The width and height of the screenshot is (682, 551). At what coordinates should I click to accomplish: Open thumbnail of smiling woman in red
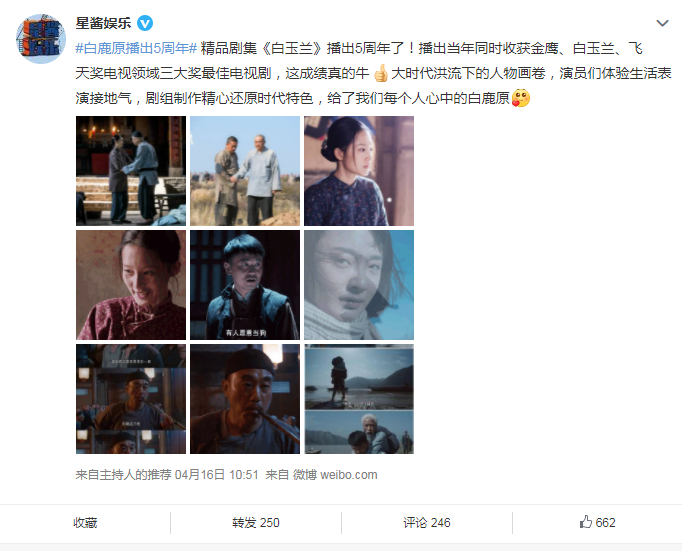(131, 285)
